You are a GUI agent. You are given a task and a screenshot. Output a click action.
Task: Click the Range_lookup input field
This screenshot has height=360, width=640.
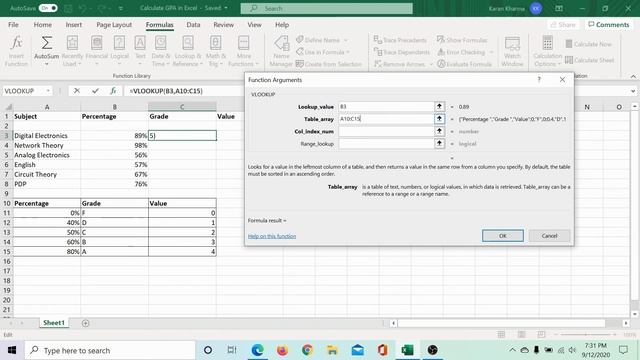[386, 144]
